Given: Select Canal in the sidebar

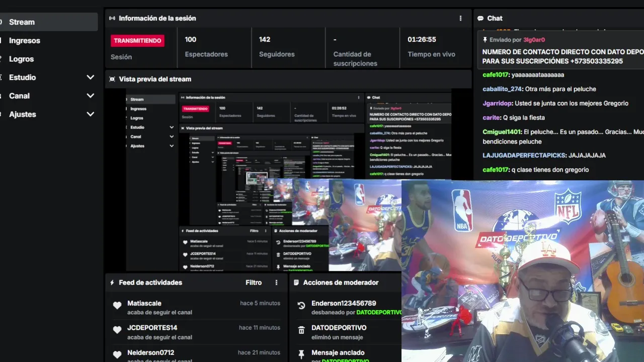Looking at the screenshot, I should [19, 96].
